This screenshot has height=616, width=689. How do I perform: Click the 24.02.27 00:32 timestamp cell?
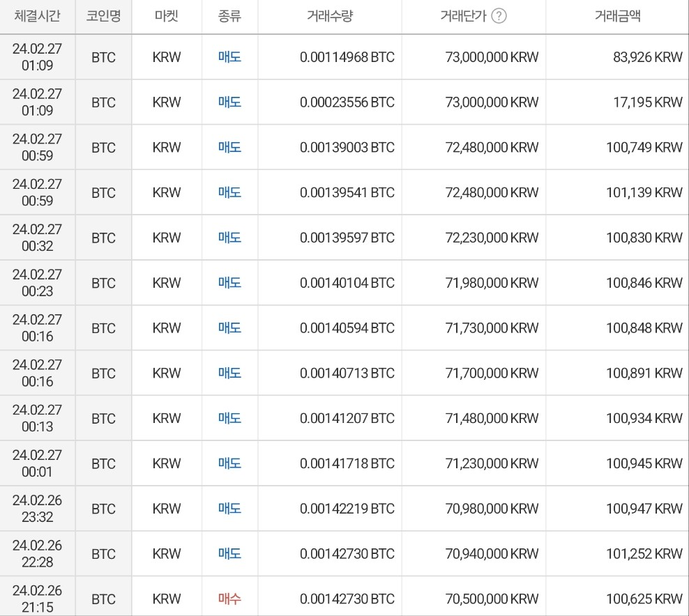[x=38, y=238]
